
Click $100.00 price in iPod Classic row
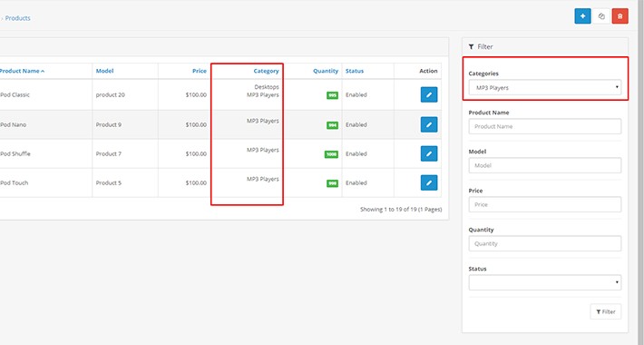[x=196, y=94]
